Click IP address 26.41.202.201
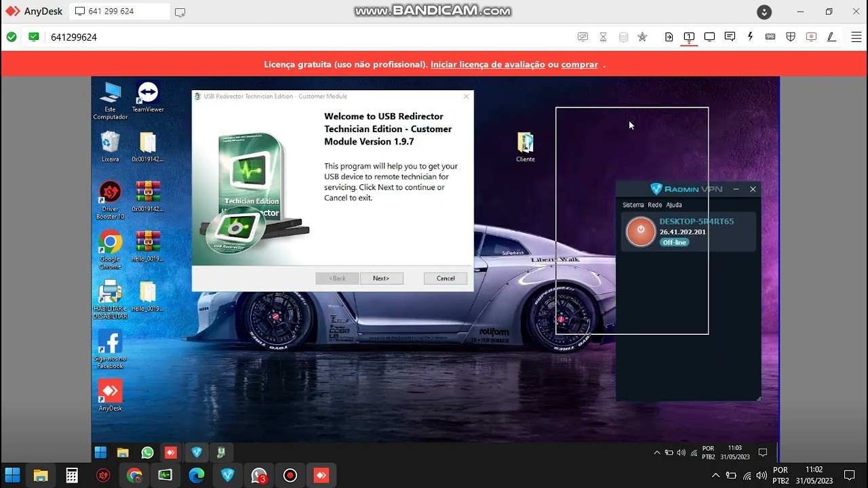The height and width of the screenshot is (488, 868). 682,232
